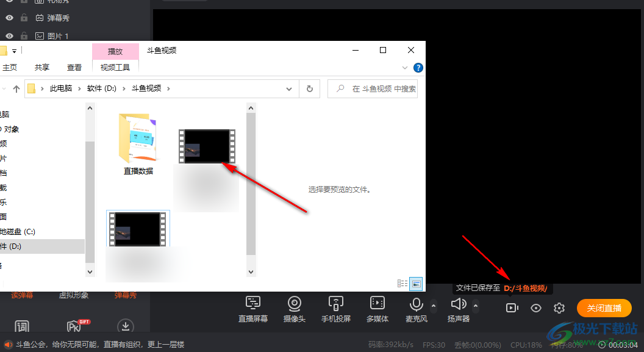The height and width of the screenshot is (352, 644).
Task: File list scroll down arrow
Action: pos(251,271)
